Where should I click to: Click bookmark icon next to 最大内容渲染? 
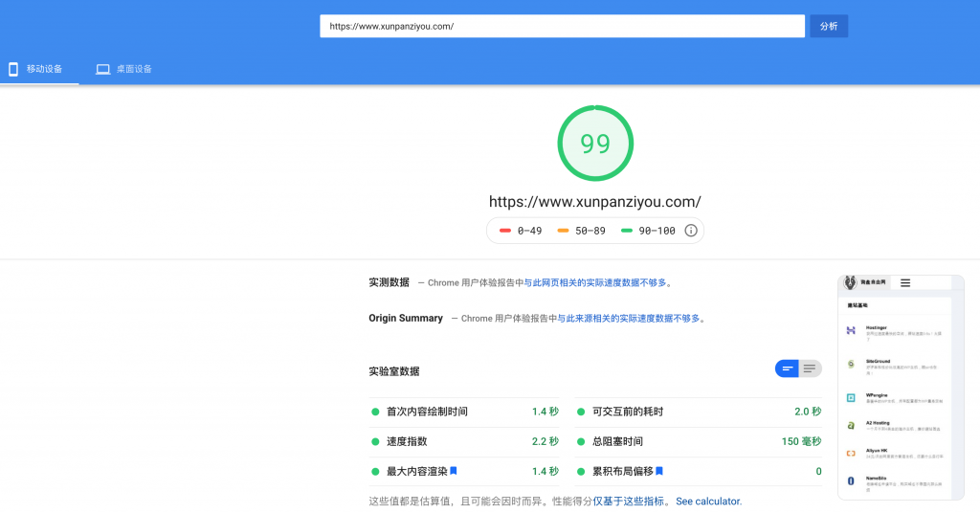coord(454,471)
